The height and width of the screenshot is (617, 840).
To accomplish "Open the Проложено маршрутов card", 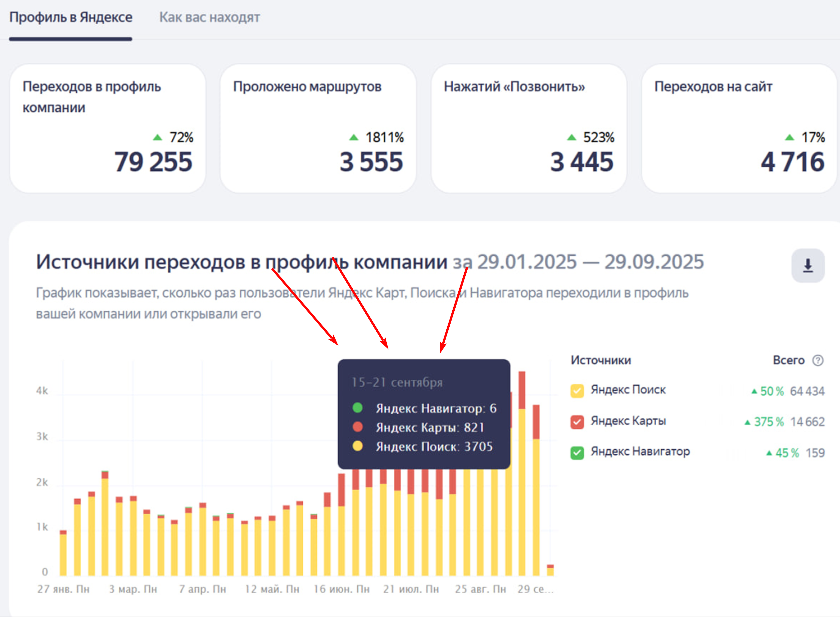I will [318, 128].
